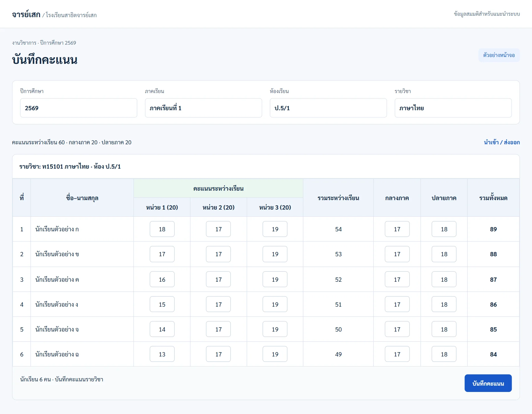532x414 pixels.
Task: Open the ปีการศึกษา 2569 dropdown
Action: point(79,108)
